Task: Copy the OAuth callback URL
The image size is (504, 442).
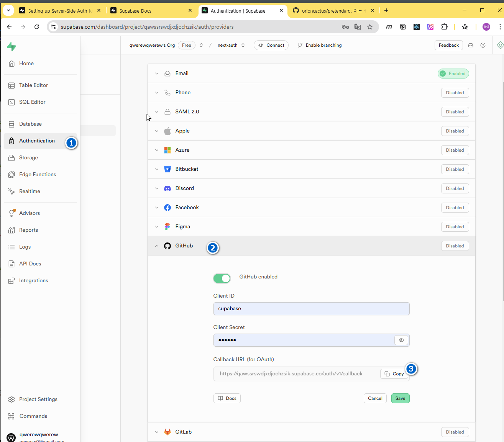Action: 394,374
